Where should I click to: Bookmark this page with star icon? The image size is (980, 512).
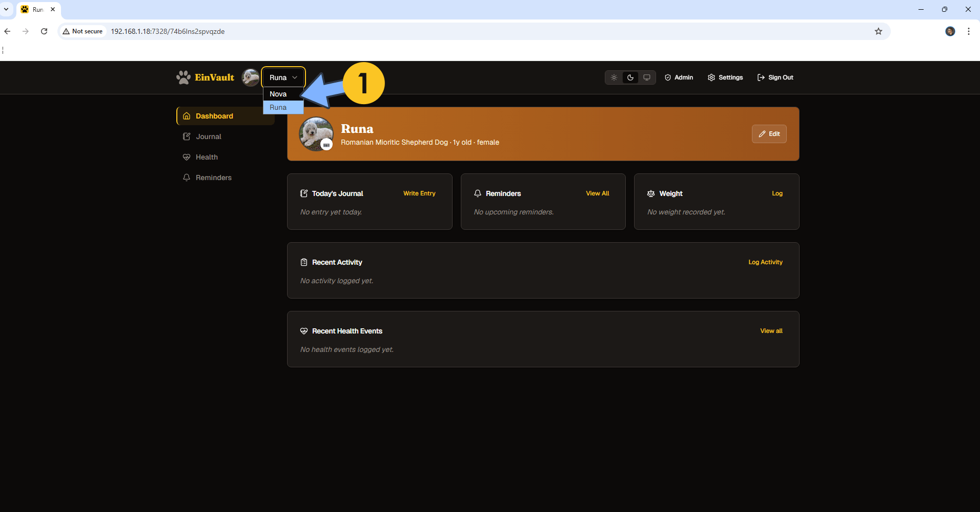coord(879,31)
